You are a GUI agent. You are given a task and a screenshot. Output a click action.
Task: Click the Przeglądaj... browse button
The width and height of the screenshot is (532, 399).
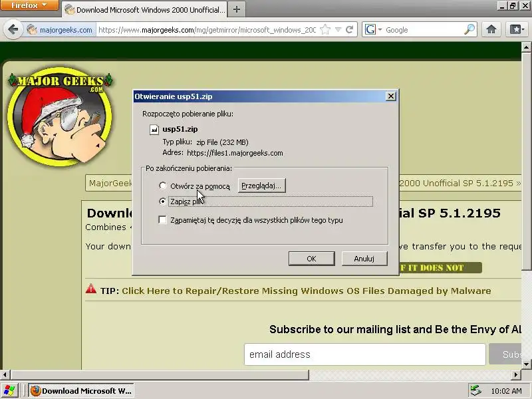[x=261, y=186]
